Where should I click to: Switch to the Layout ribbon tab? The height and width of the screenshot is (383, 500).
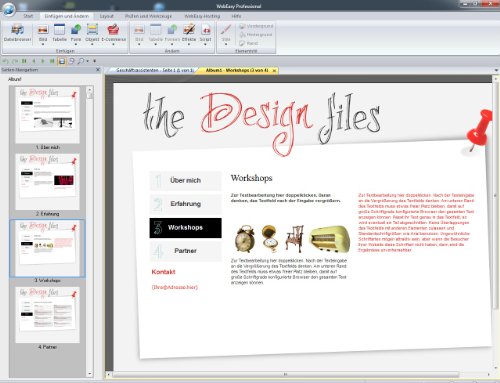tap(107, 16)
